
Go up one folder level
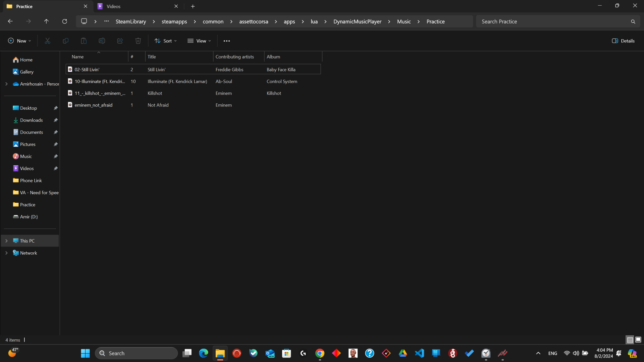pyautogui.click(x=46, y=21)
